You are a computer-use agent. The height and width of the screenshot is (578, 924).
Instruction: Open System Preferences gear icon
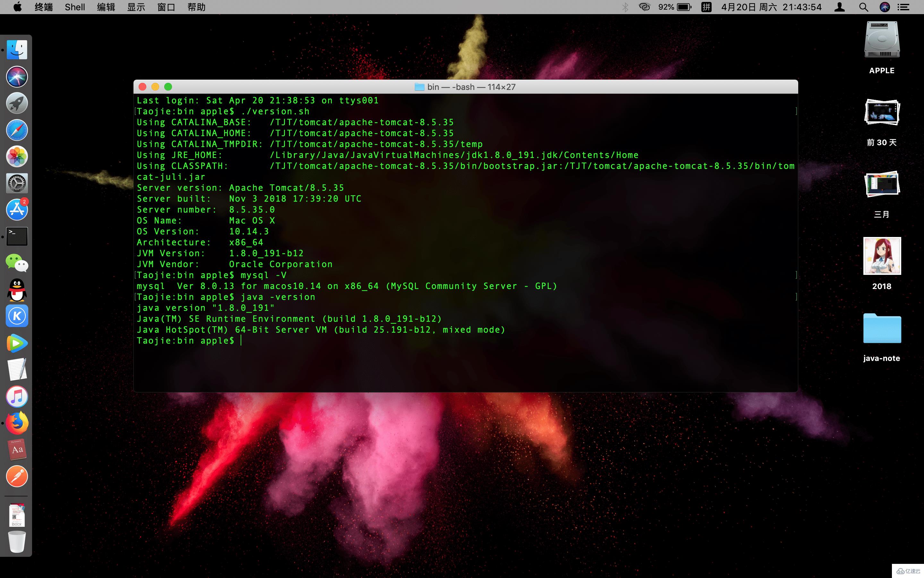point(17,183)
